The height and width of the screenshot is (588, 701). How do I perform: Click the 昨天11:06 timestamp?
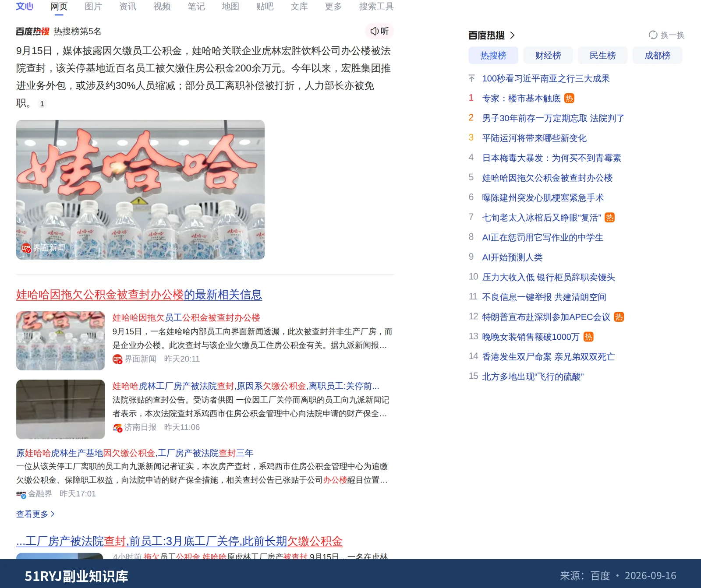(x=182, y=427)
